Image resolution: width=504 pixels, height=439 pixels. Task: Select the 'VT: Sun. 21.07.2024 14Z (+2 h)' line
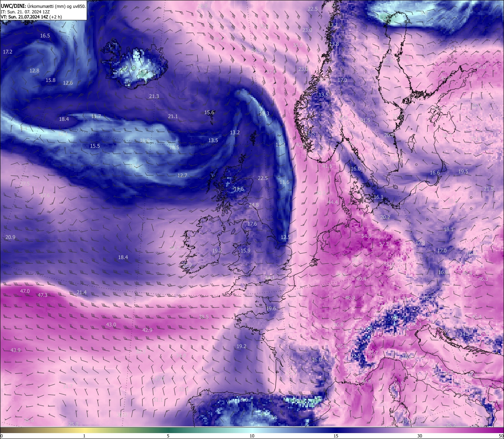[31, 17]
